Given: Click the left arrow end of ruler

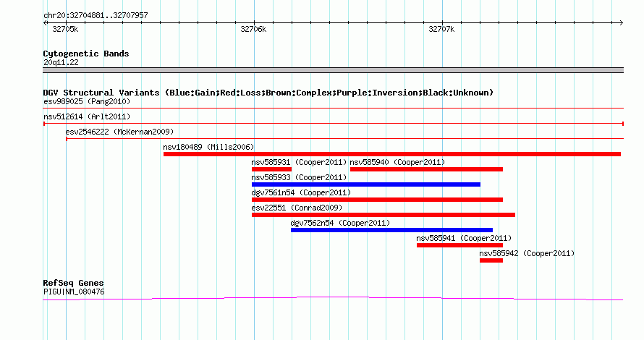Looking at the screenshot, I should tap(45, 22).
